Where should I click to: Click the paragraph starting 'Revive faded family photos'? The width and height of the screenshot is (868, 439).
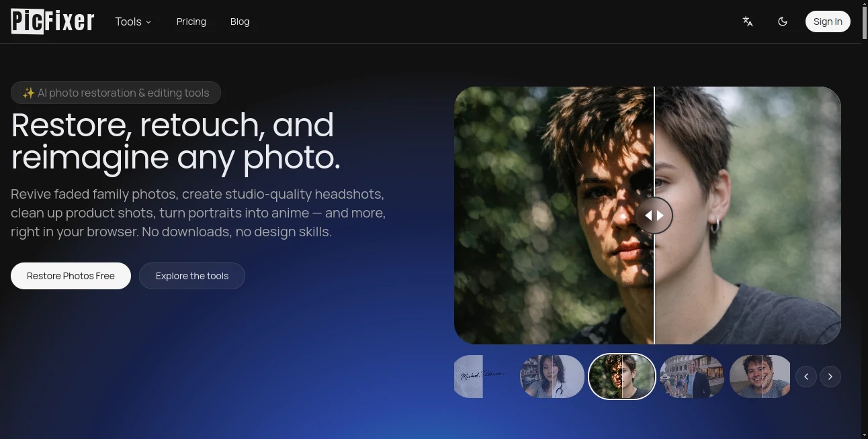pyautogui.click(x=198, y=213)
